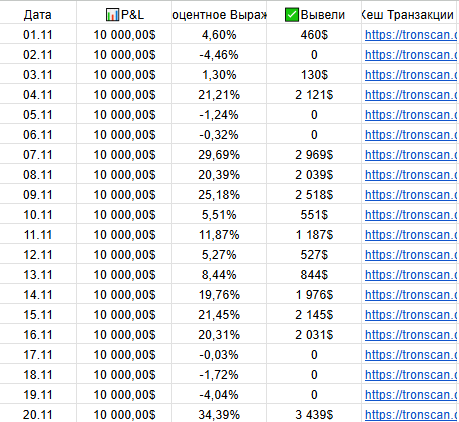Select the 21,45% cell

219,314
